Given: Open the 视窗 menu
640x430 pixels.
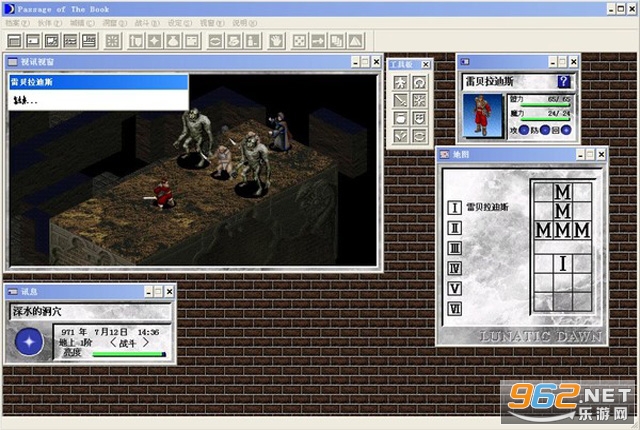Looking at the screenshot, I should [212, 23].
